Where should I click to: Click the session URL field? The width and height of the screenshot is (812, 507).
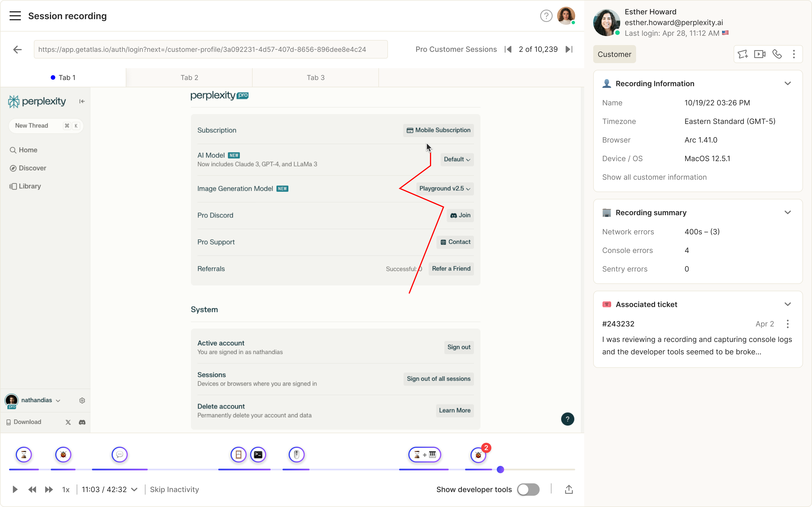click(210, 49)
